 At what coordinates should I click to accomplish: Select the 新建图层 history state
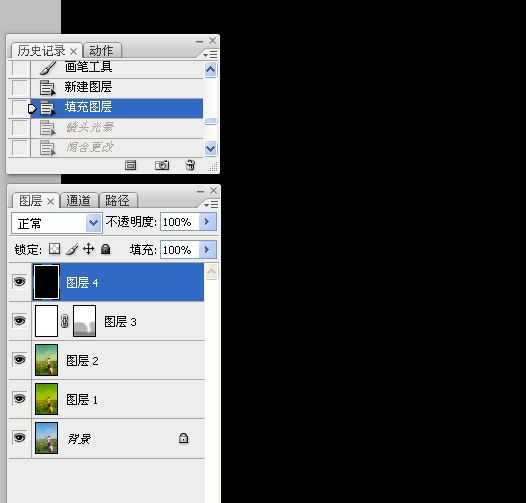(117, 88)
